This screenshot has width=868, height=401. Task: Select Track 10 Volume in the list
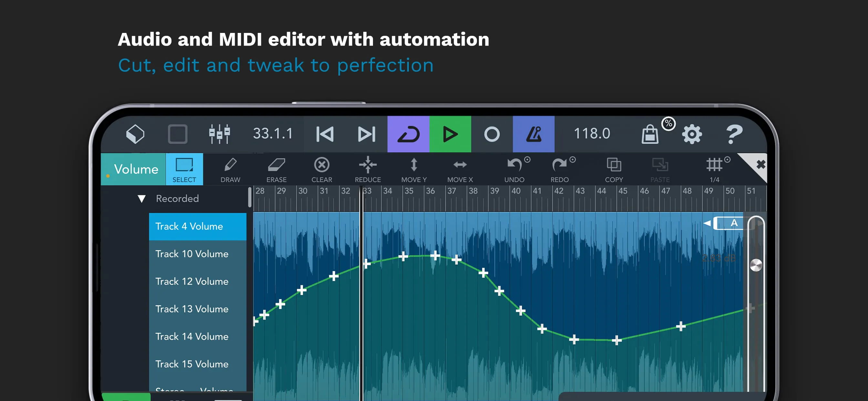coord(192,254)
